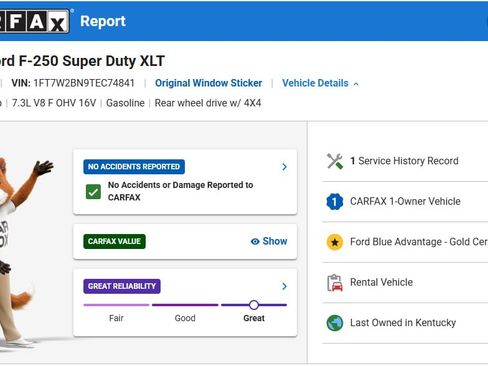
Task: Click the '7.3L V8 F OHV 16V' engine text
Action: coord(54,103)
